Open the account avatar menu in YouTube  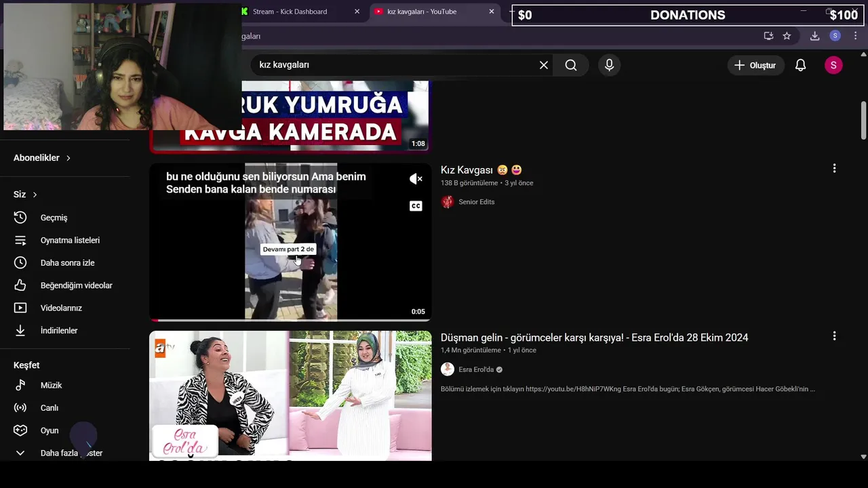point(833,65)
